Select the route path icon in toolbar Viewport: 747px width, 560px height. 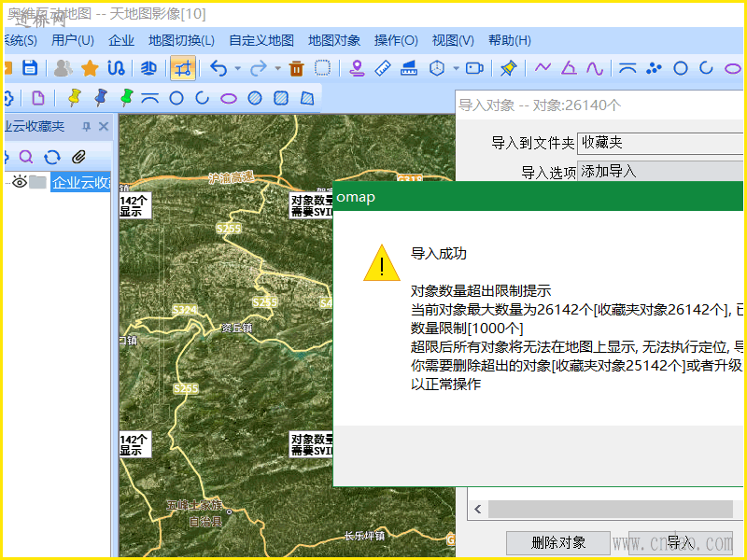tap(116, 68)
